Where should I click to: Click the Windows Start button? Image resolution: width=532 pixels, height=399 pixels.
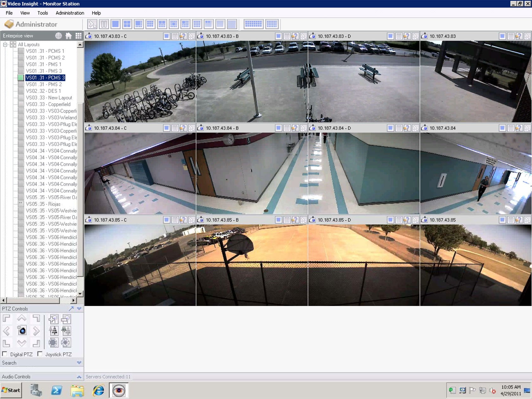[11, 390]
